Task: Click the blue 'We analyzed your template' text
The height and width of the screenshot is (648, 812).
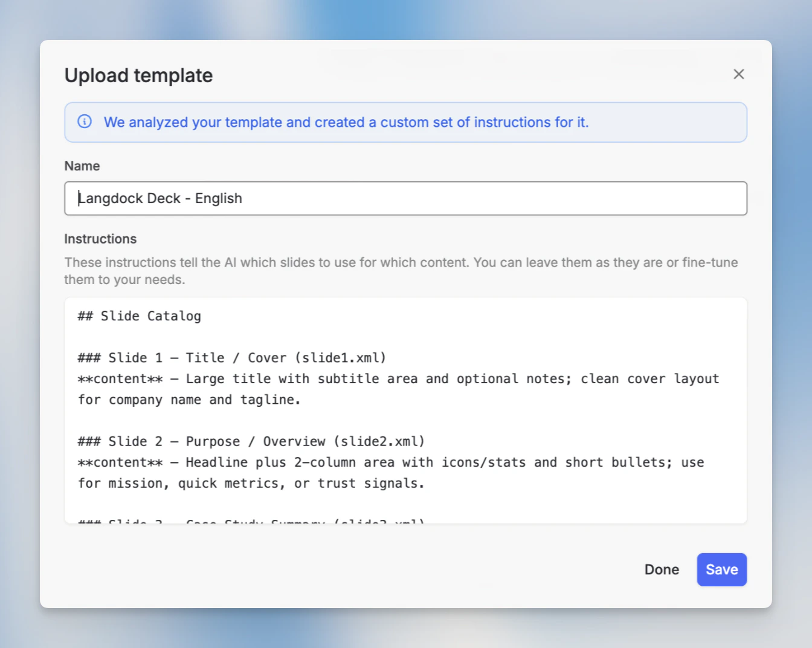Action: (x=347, y=121)
